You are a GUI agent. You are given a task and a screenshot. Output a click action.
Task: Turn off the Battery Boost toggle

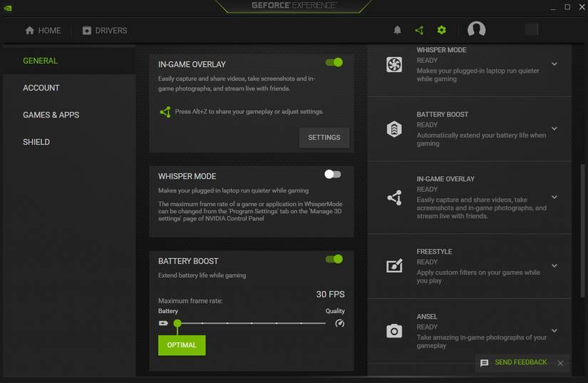334,259
